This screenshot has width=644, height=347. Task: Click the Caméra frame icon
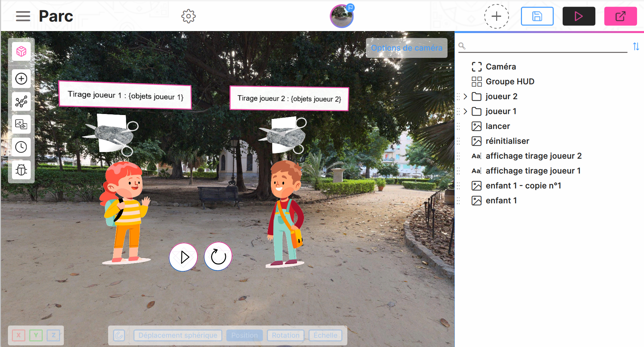476,67
